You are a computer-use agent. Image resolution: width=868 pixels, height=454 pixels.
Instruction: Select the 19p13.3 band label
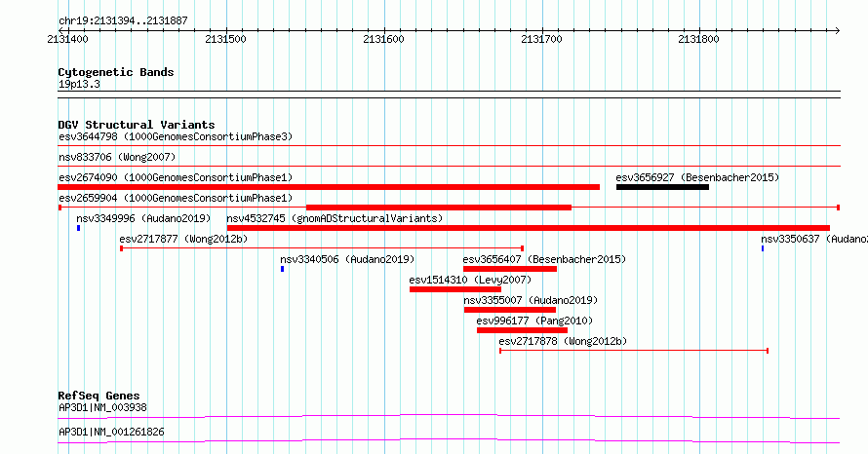pyautogui.click(x=79, y=84)
